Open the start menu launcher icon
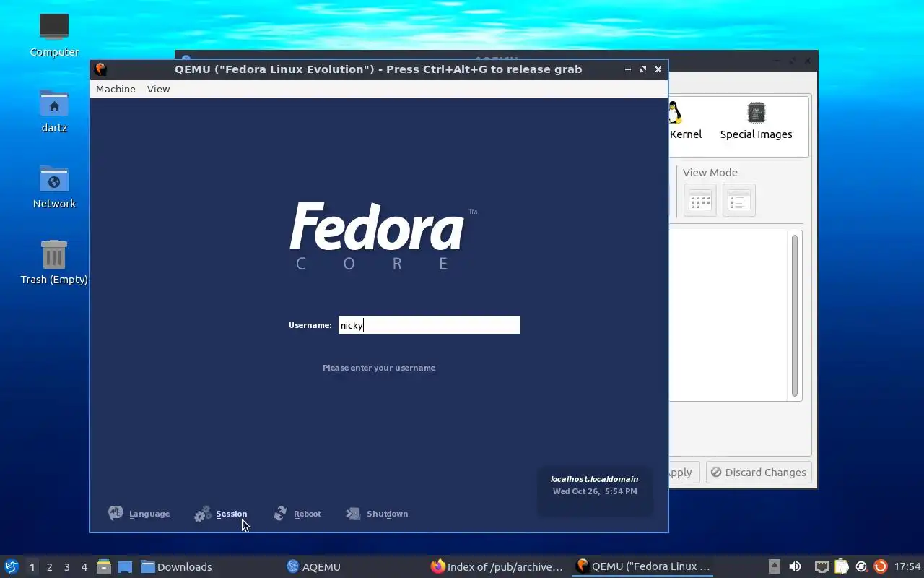Screen dimensions: 924x578 point(12,566)
